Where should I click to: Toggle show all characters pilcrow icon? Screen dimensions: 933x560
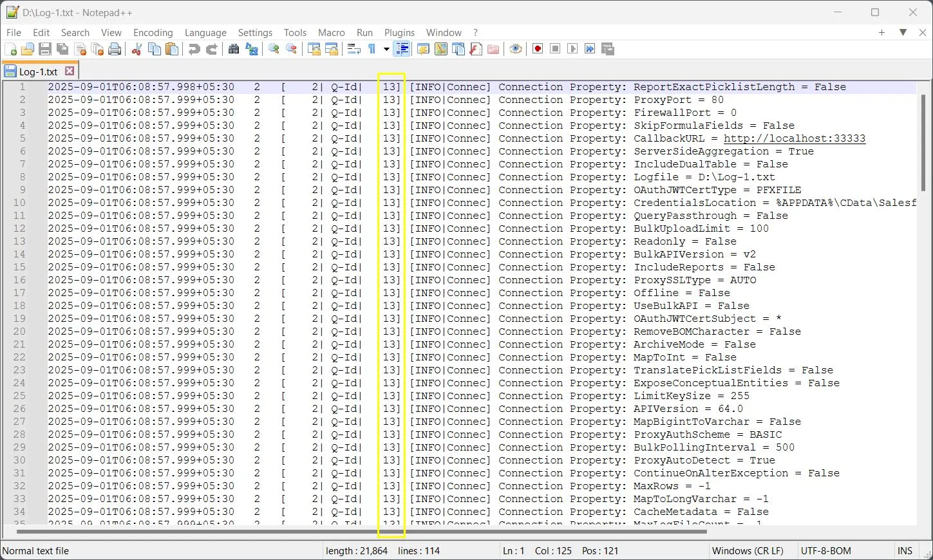[x=372, y=50]
